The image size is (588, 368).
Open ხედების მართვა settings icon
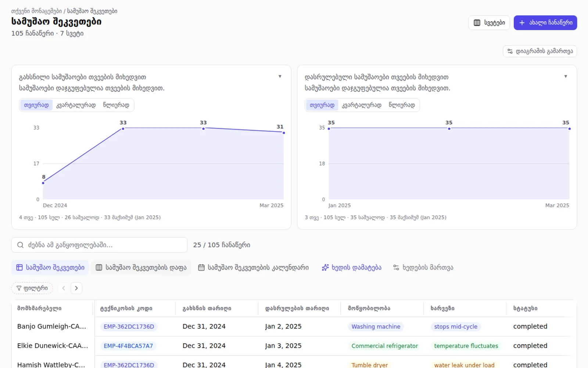396,268
